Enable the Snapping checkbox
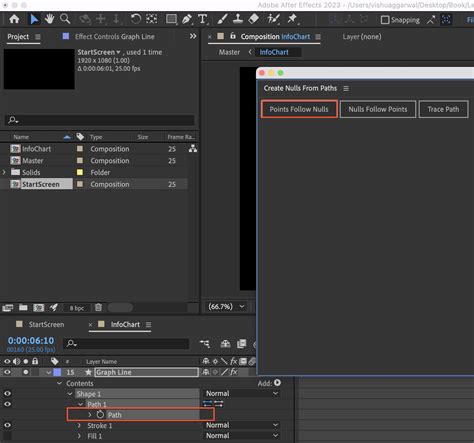The image size is (474, 443). [x=385, y=20]
